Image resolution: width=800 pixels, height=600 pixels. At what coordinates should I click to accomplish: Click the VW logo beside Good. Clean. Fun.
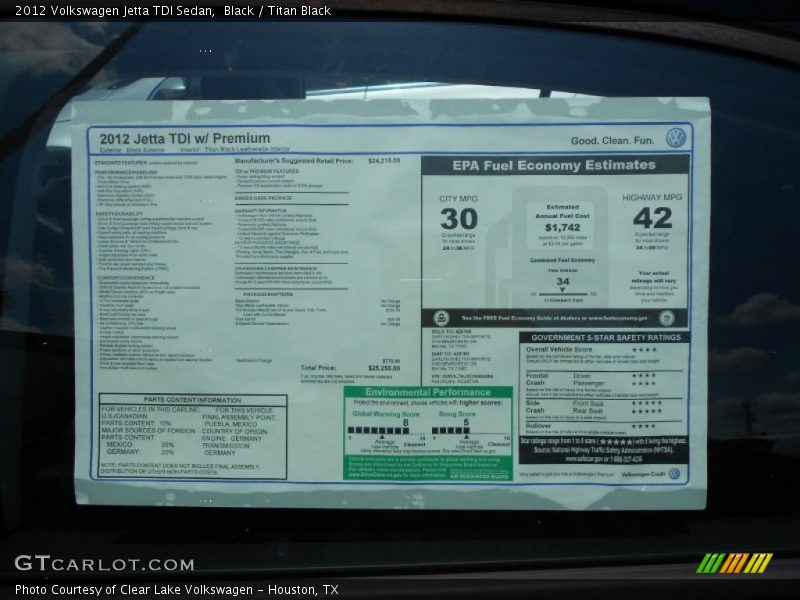coord(676,138)
